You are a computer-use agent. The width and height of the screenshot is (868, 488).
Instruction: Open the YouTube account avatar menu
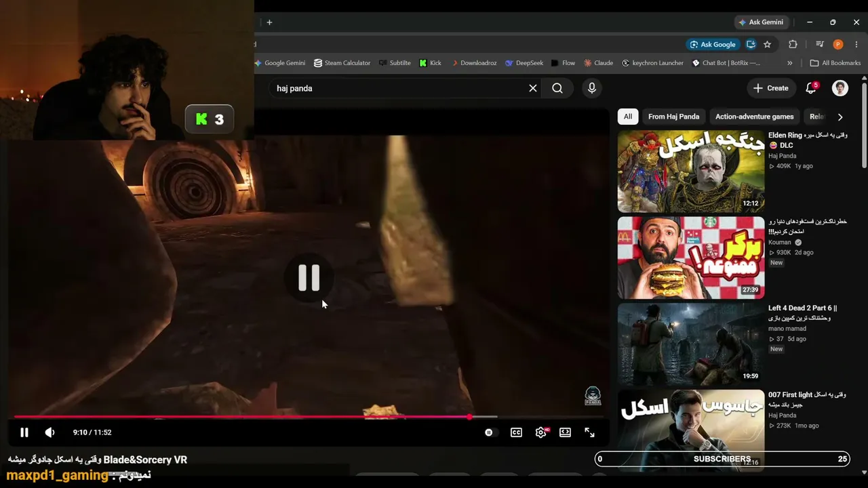click(840, 88)
